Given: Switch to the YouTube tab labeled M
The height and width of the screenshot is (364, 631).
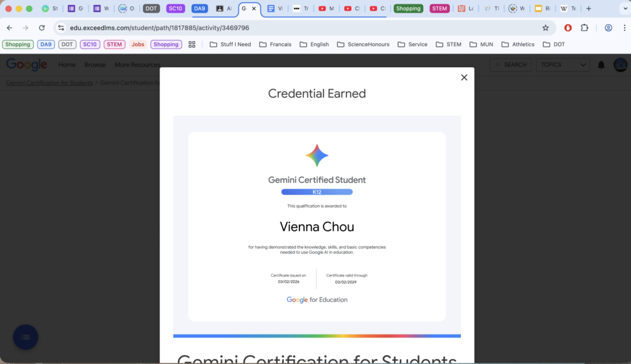Looking at the screenshot, I should point(327,9).
